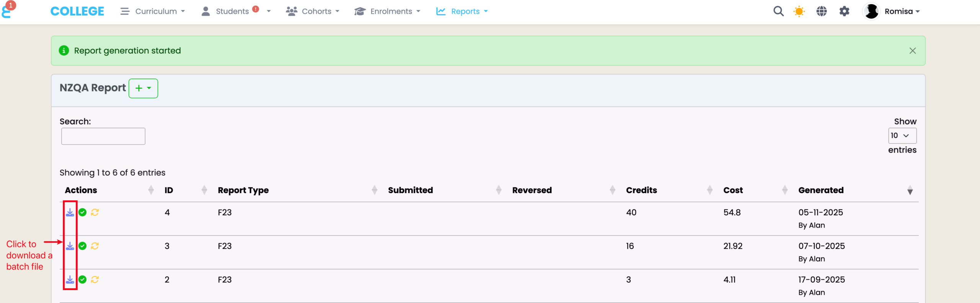
Task: Open the Show entries count dropdown
Action: pyautogui.click(x=902, y=135)
